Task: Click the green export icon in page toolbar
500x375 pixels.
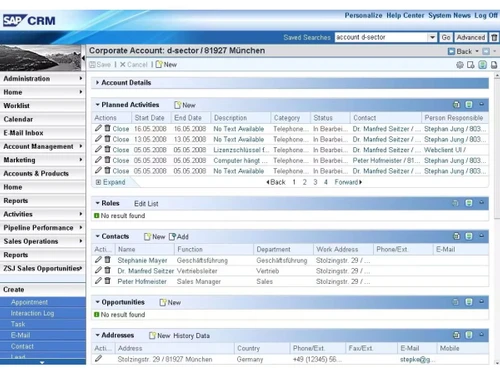Action: [x=482, y=65]
